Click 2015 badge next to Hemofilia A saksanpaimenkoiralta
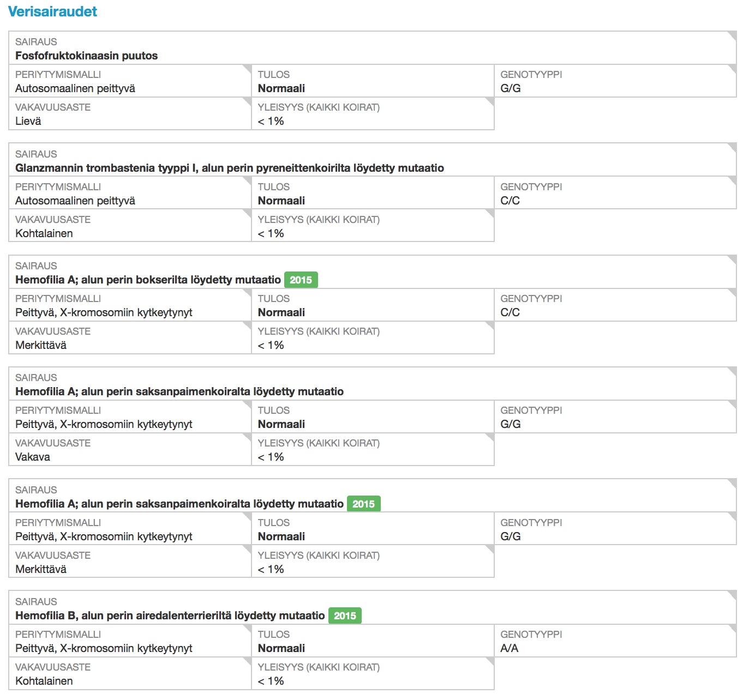Screen dimensions: 743x700 click(363, 504)
